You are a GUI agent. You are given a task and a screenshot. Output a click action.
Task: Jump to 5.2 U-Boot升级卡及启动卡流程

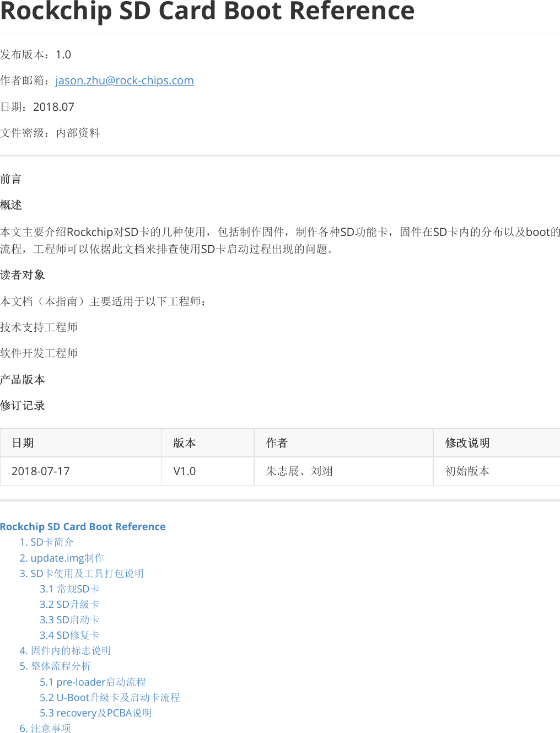[110, 697]
